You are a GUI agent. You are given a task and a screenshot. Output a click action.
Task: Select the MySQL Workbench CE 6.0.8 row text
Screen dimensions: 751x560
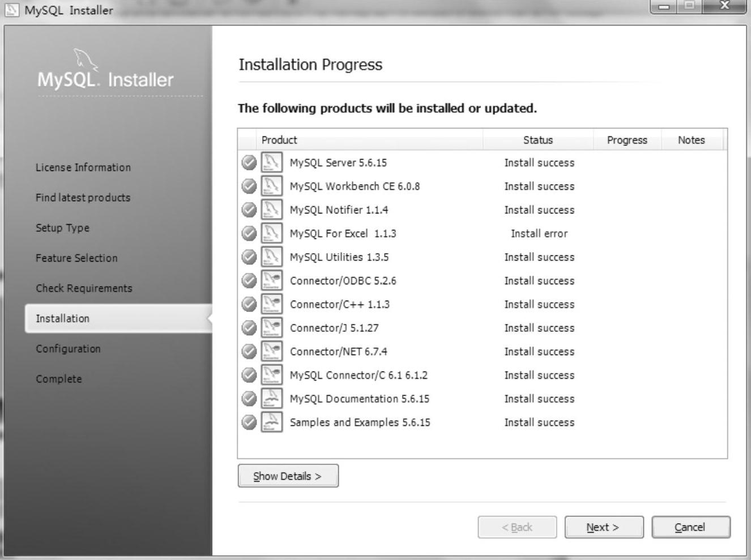point(355,186)
